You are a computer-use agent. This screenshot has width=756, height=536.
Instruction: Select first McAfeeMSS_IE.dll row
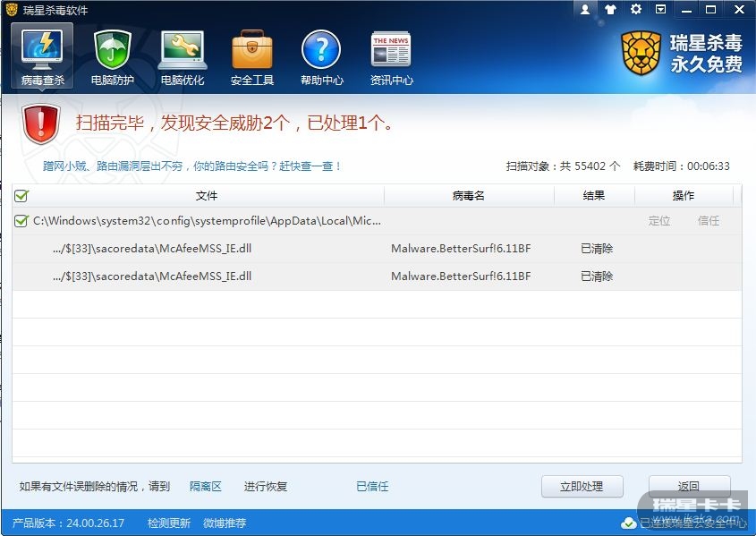[377, 249]
